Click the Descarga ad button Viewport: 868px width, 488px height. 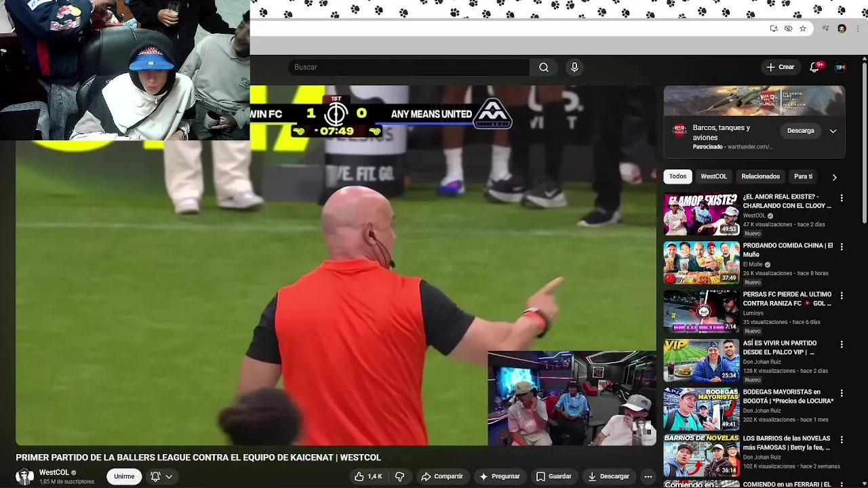click(x=800, y=131)
